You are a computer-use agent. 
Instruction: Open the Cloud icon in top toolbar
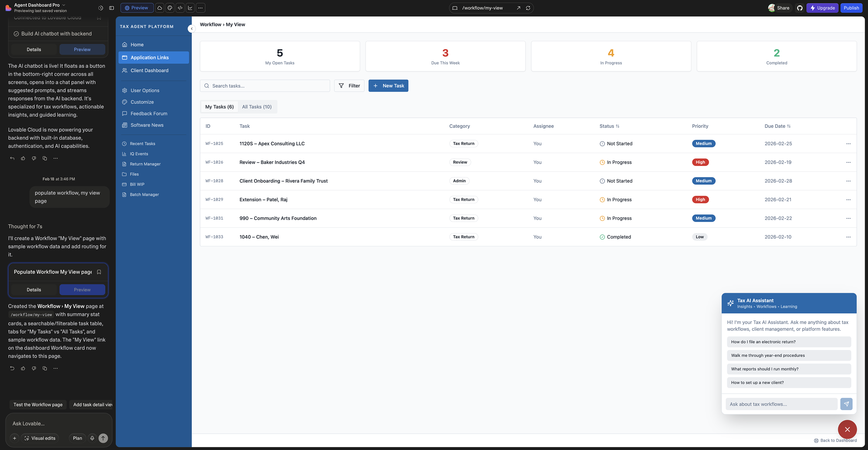point(160,8)
